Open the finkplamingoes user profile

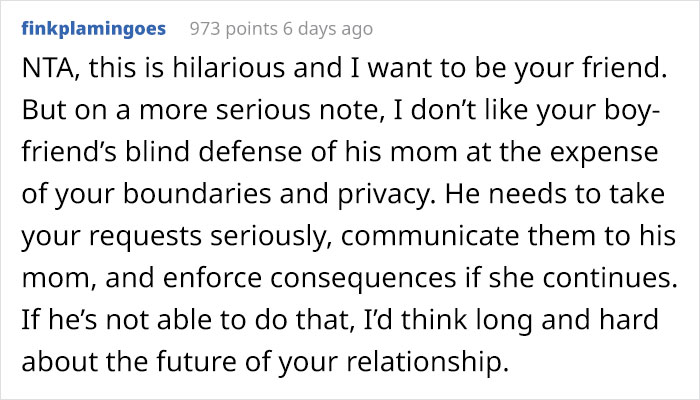95,29
